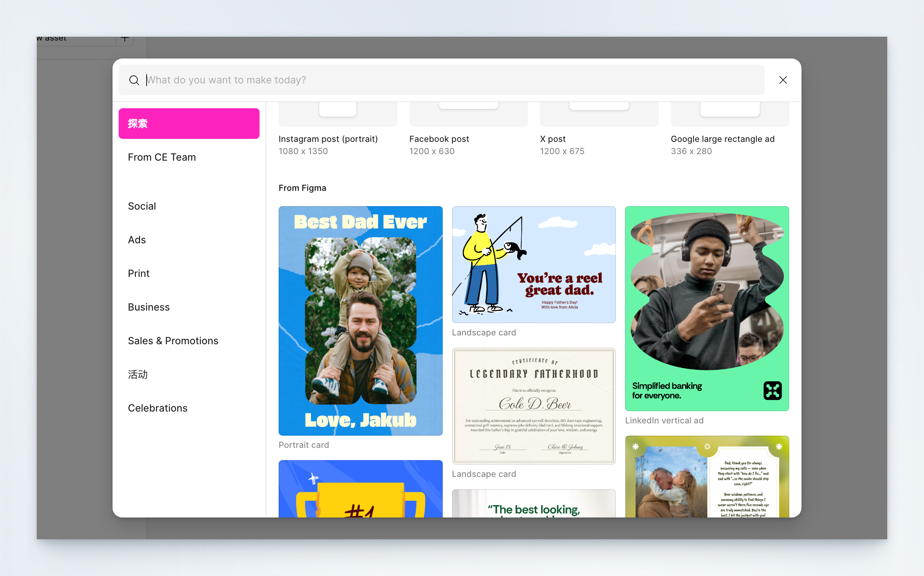
Task: Select the 活动 category
Action: click(x=138, y=374)
